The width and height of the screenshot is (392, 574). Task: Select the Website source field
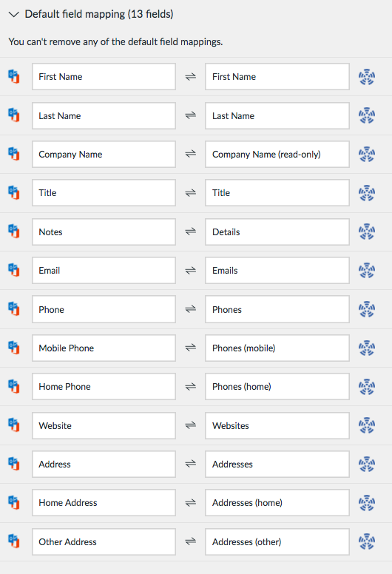tap(104, 426)
